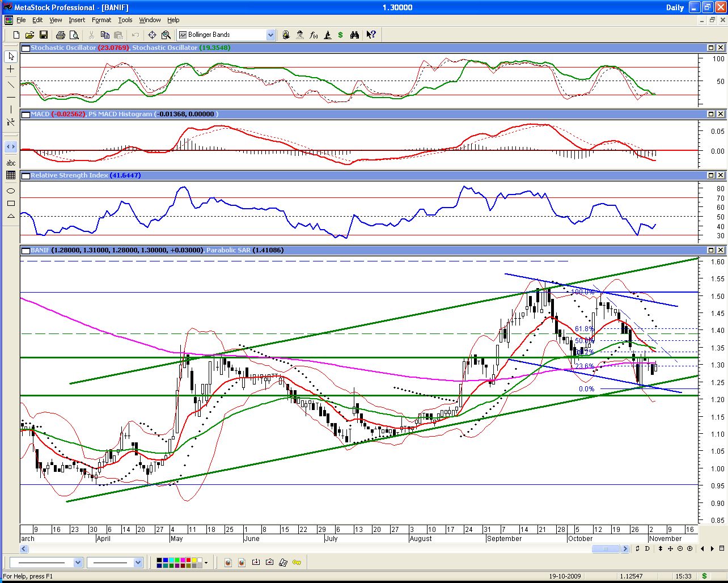728x583 pixels.
Task: Open a file using the Open folder icon
Action: (29, 35)
